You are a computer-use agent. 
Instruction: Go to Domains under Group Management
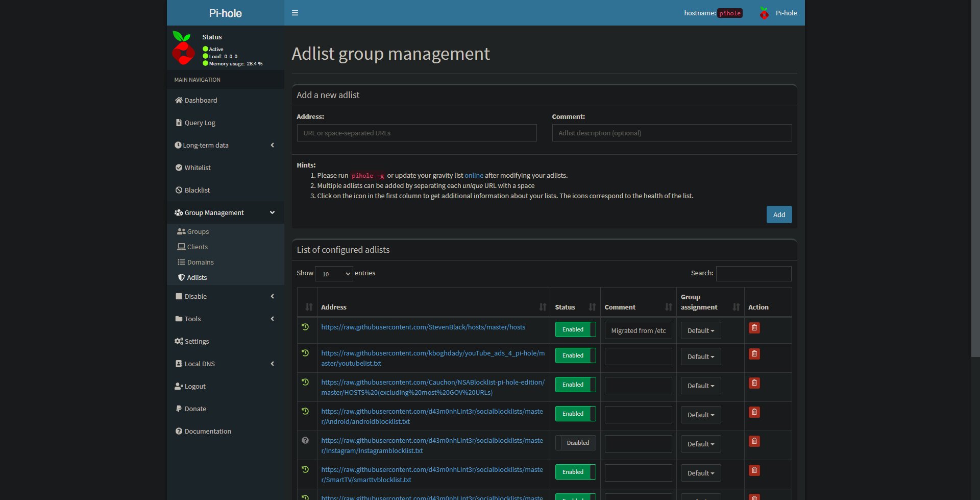click(x=200, y=262)
